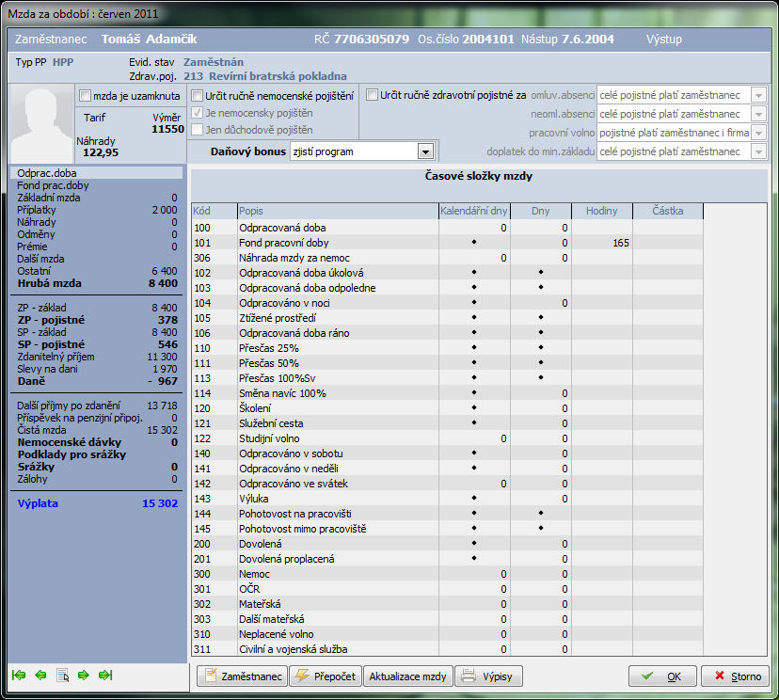
Task: Jump to the last record arrow
Action: (105, 675)
